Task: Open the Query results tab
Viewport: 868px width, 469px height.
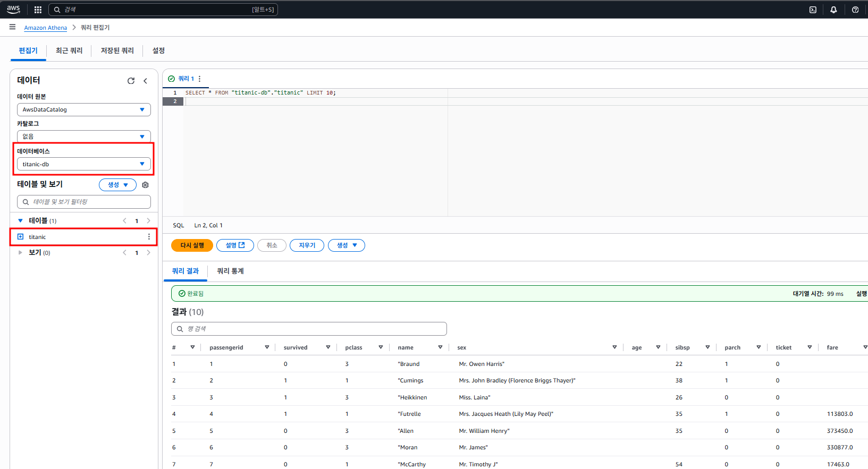Action: [185, 271]
